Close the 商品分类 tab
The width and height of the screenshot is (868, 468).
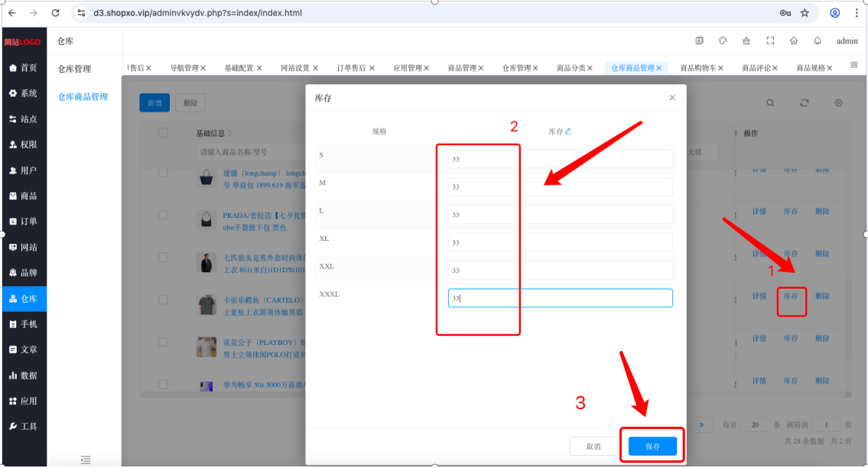(x=590, y=68)
